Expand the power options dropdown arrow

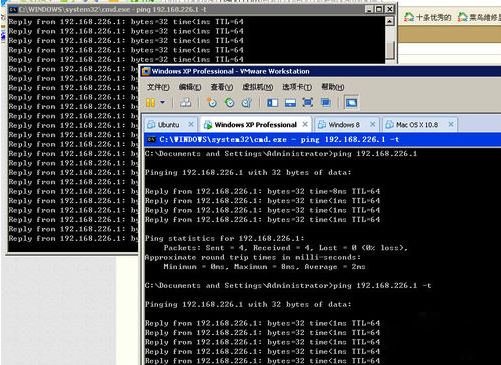(x=162, y=102)
